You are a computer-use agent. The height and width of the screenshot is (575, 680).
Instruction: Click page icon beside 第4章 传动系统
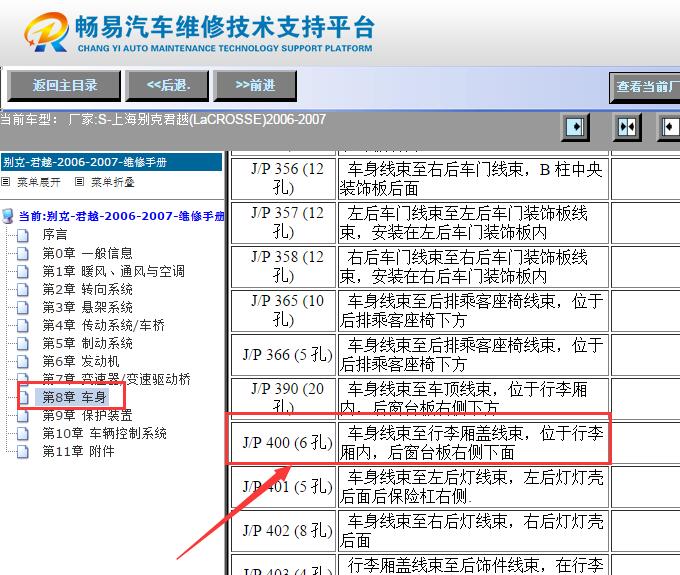coord(23,326)
